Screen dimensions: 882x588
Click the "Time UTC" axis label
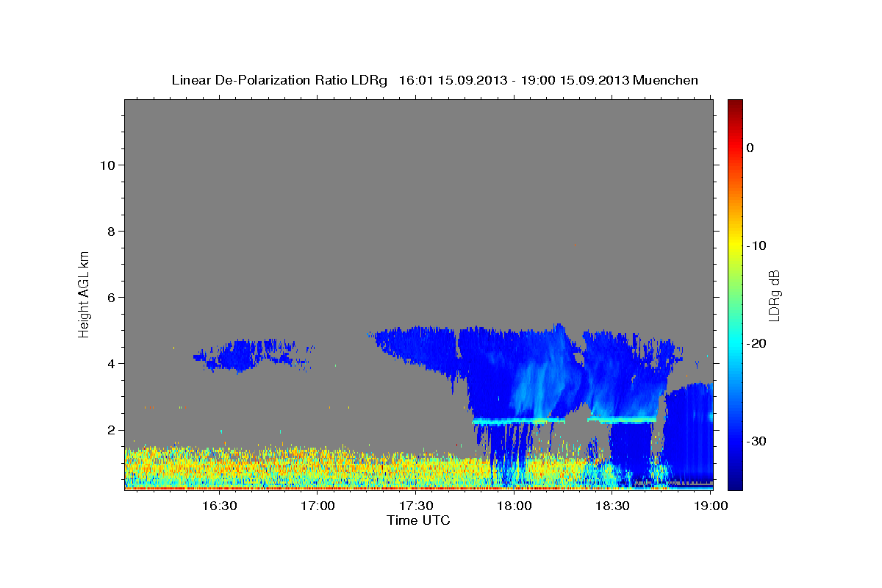418,520
